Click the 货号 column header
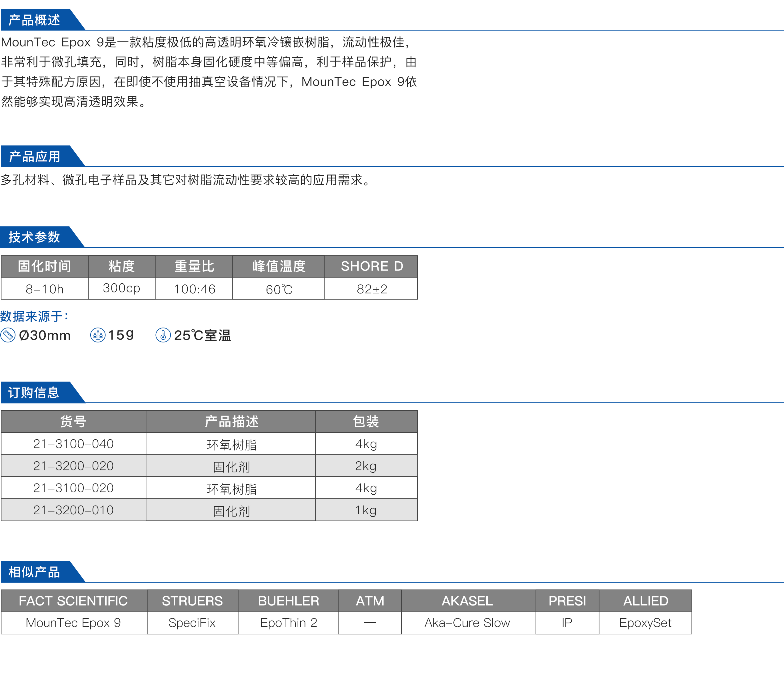This screenshot has width=784, height=678. tap(73, 422)
